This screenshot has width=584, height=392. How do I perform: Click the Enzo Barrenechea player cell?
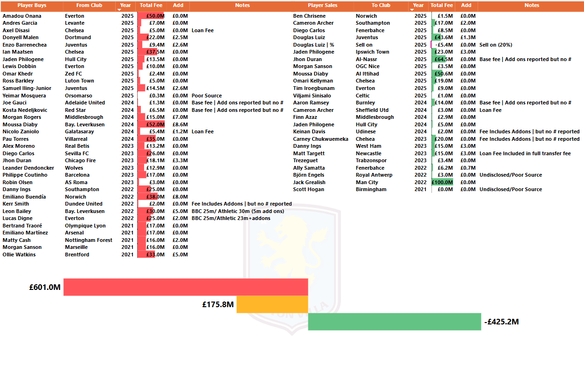[x=25, y=45]
